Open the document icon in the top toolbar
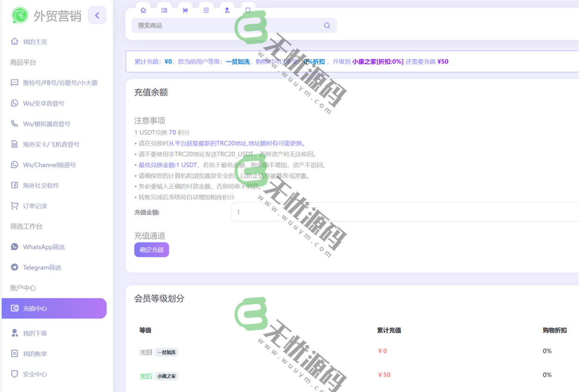The image size is (581, 392). (206, 10)
